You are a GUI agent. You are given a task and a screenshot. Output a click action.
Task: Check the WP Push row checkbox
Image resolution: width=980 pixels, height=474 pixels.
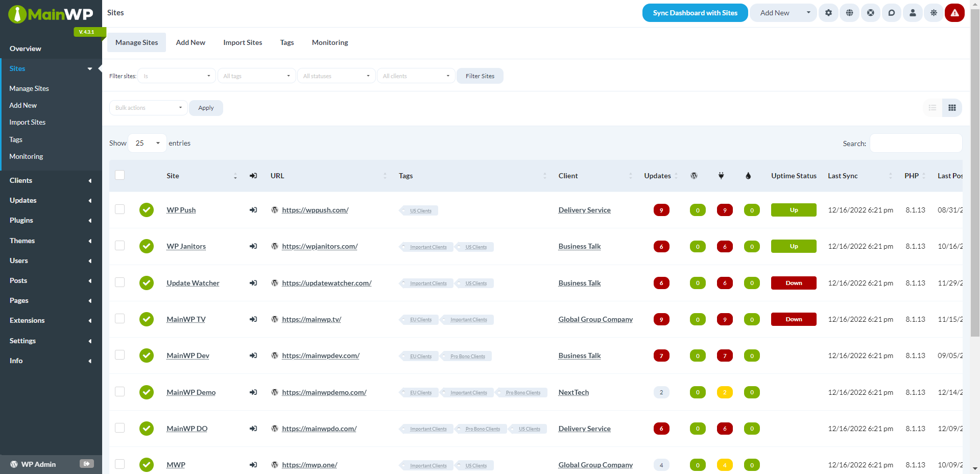120,209
